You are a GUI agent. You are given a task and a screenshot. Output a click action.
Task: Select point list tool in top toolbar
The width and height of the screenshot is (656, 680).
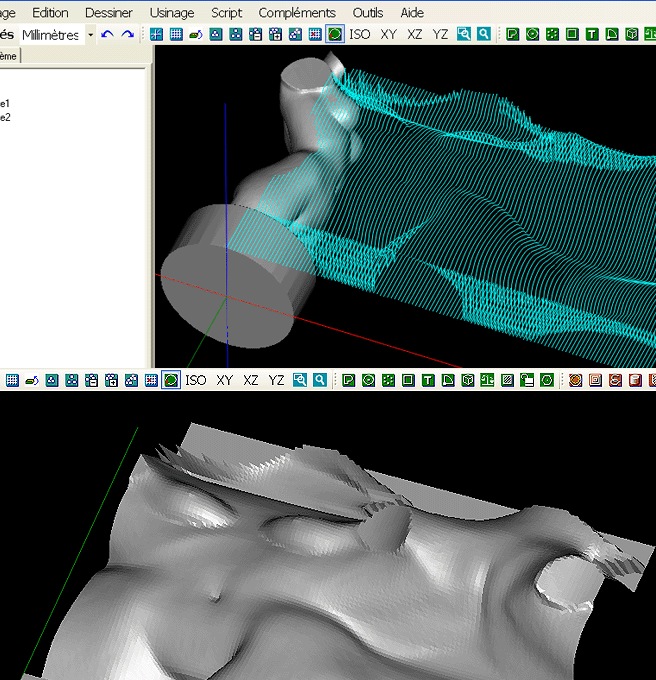(x=552, y=34)
